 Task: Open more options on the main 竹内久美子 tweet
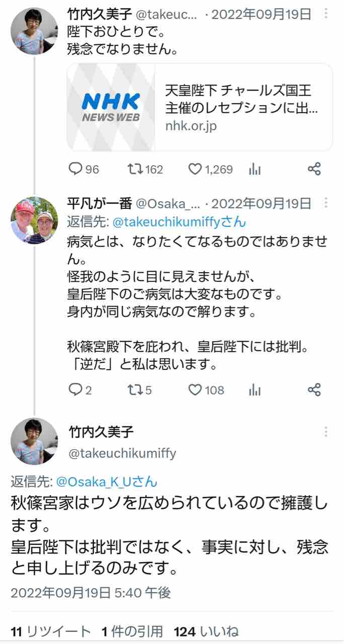click(x=326, y=432)
